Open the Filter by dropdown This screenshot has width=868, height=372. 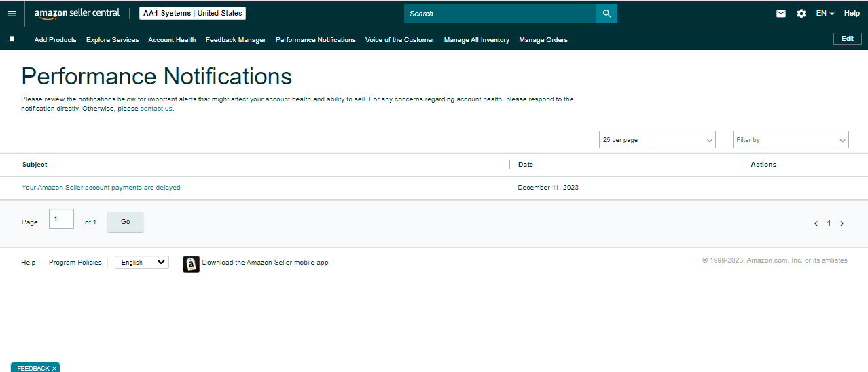791,139
